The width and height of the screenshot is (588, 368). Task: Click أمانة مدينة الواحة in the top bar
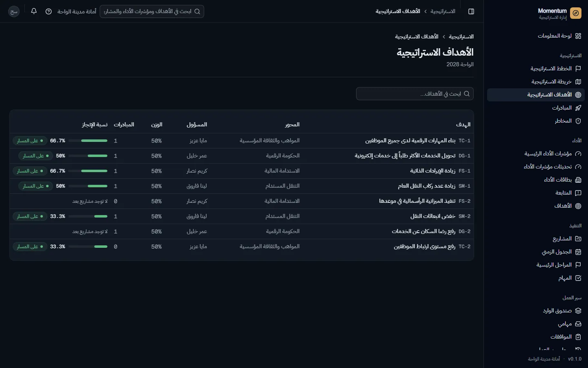(77, 11)
